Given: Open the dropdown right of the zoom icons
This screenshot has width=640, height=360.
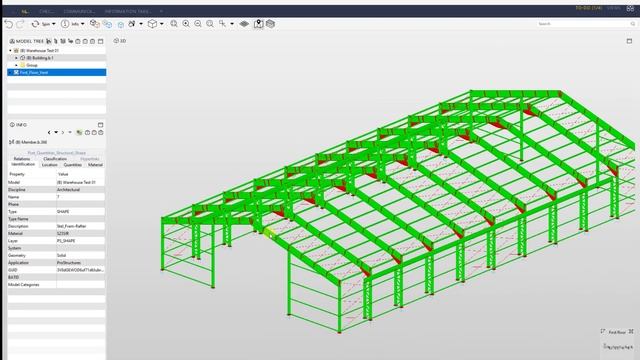Looking at the screenshot, I should (x=232, y=24).
